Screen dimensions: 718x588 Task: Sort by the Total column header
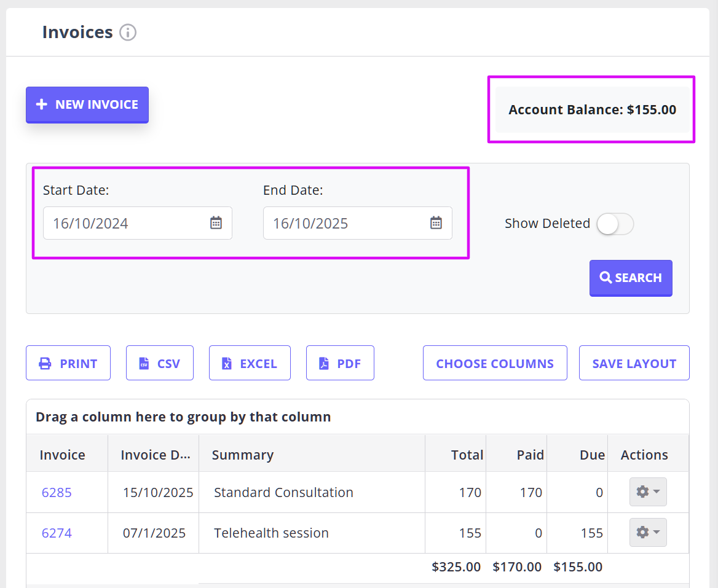tap(467, 455)
